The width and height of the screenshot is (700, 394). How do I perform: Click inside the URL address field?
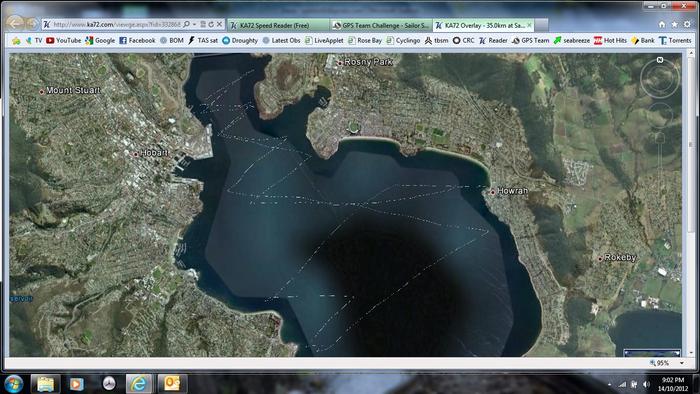[x=117, y=25]
